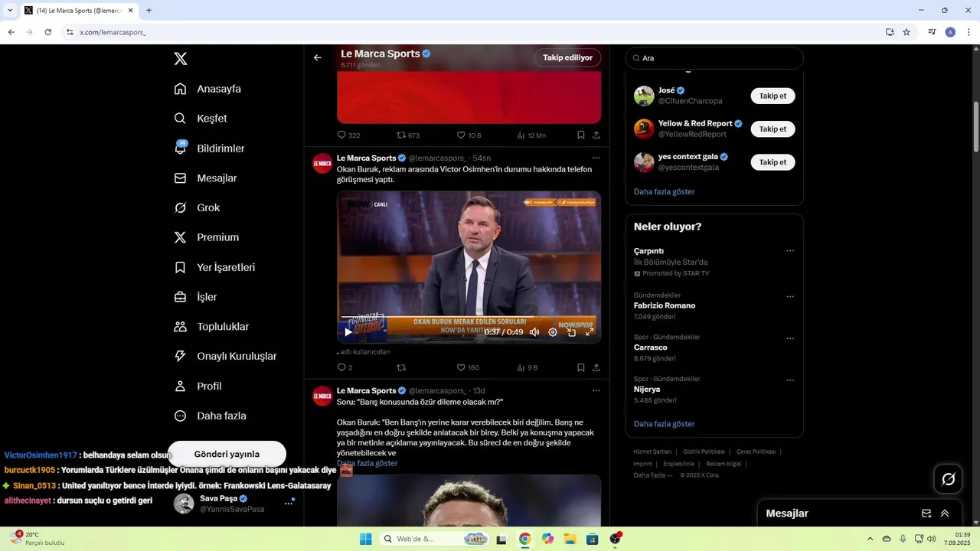Screen dimensions: 980x551
Task: Open more options for Fabrizio Romano trend
Action: 790,297
